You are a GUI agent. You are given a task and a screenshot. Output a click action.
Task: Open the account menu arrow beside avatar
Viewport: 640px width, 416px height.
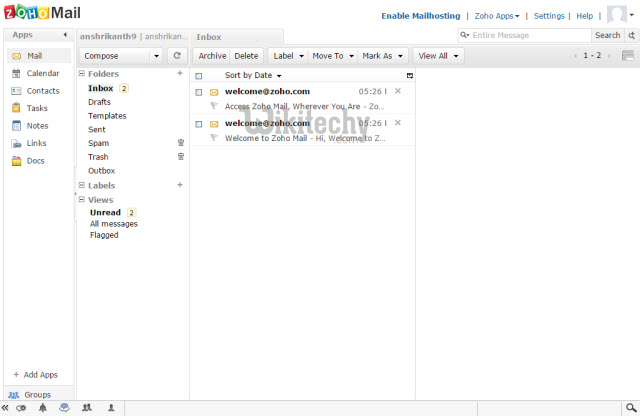click(x=631, y=15)
